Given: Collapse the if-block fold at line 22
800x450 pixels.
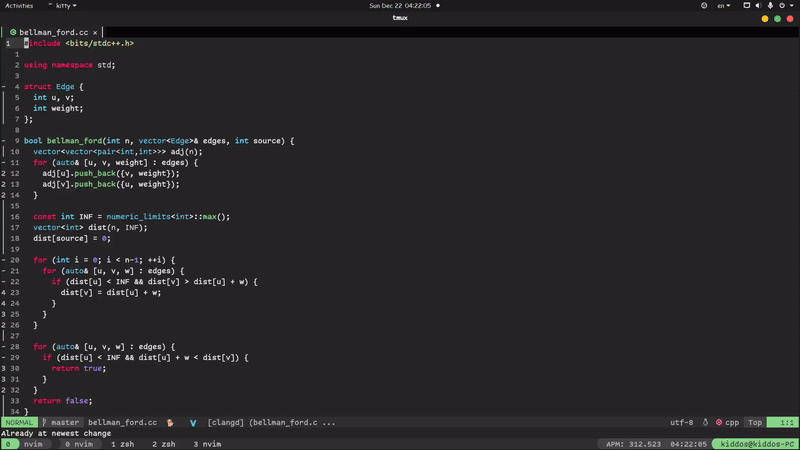Looking at the screenshot, I should coord(4,282).
